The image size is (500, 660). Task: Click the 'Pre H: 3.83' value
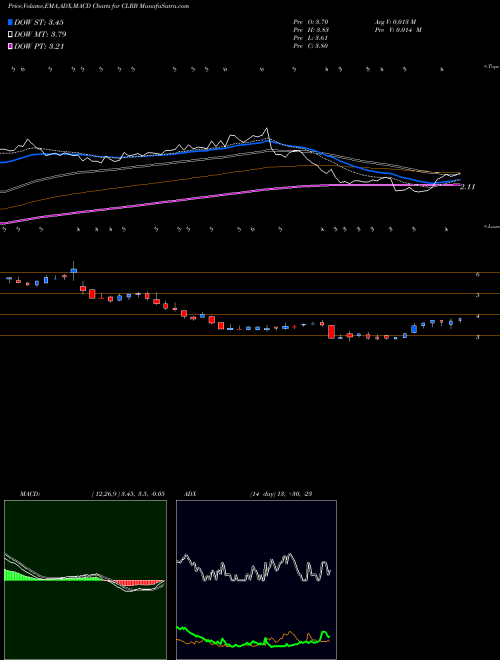(311, 30)
